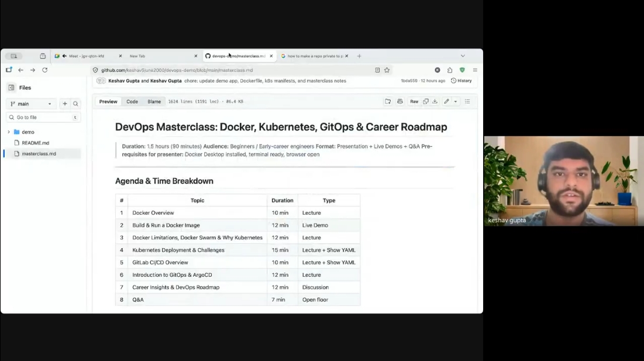
Task: Click the plus icon to create new file
Action: click(65, 104)
